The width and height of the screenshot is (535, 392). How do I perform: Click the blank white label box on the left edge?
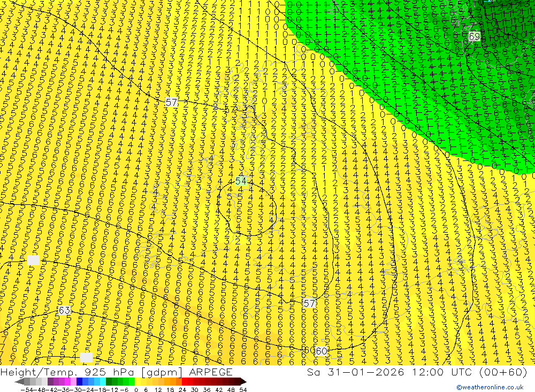tap(33, 260)
